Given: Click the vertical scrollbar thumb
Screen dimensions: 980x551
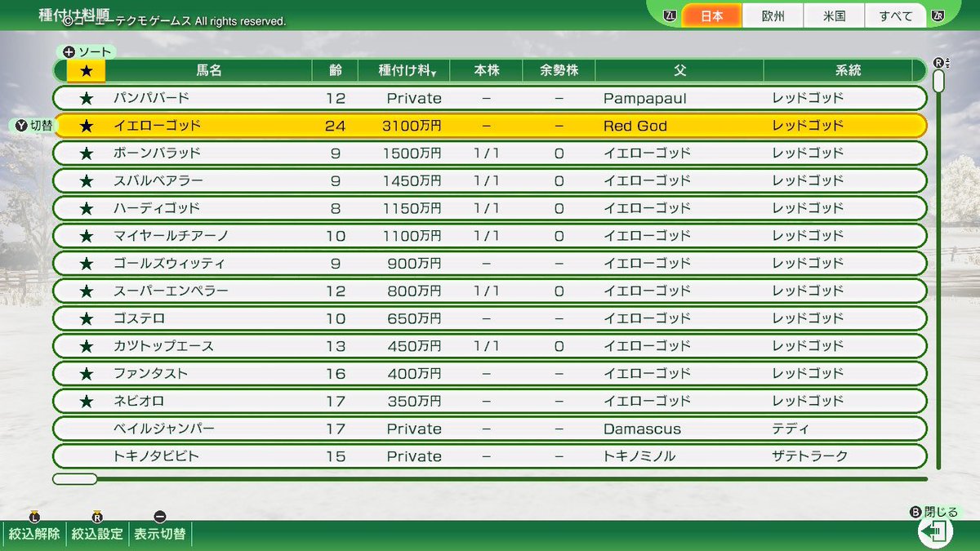Looking at the screenshot, I should point(938,80).
